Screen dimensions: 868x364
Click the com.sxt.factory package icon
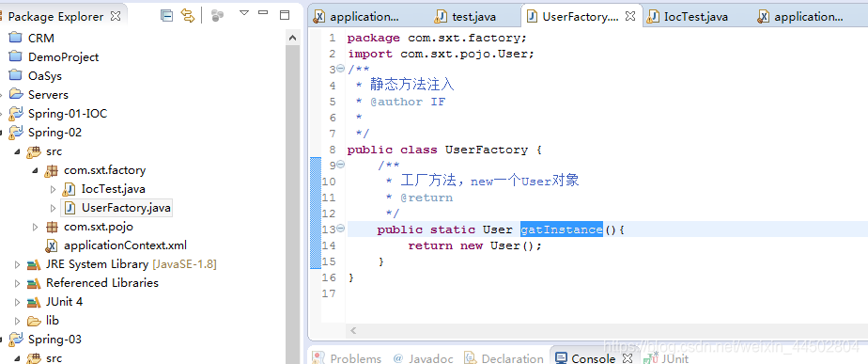click(x=52, y=170)
